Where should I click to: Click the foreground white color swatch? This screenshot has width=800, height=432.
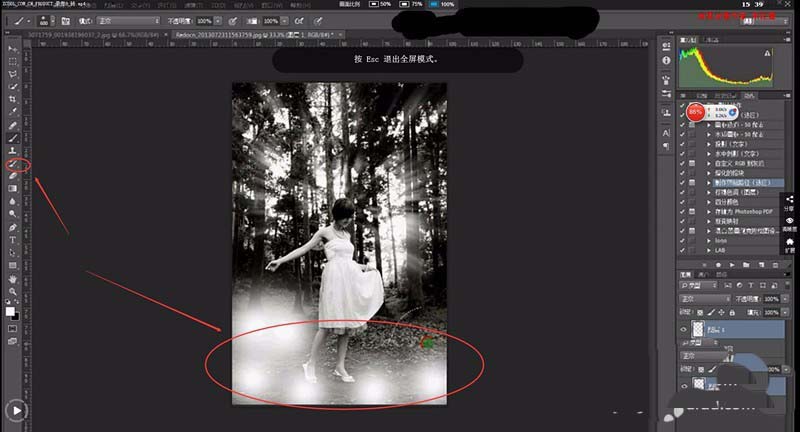pyautogui.click(x=11, y=311)
